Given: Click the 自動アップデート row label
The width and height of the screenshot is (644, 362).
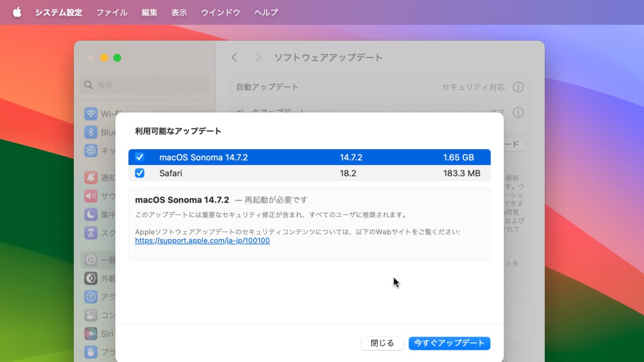Looking at the screenshot, I should (267, 87).
